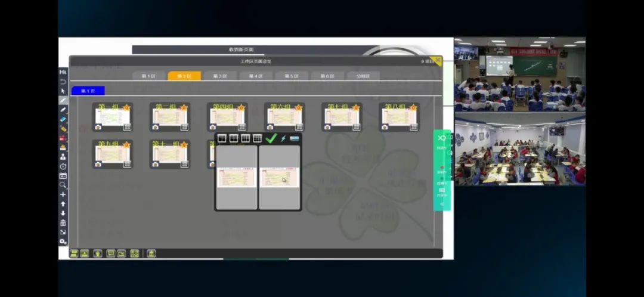Screen dimensions: 644x297
Task: Click the trash bin delete icon
Action: point(63,222)
